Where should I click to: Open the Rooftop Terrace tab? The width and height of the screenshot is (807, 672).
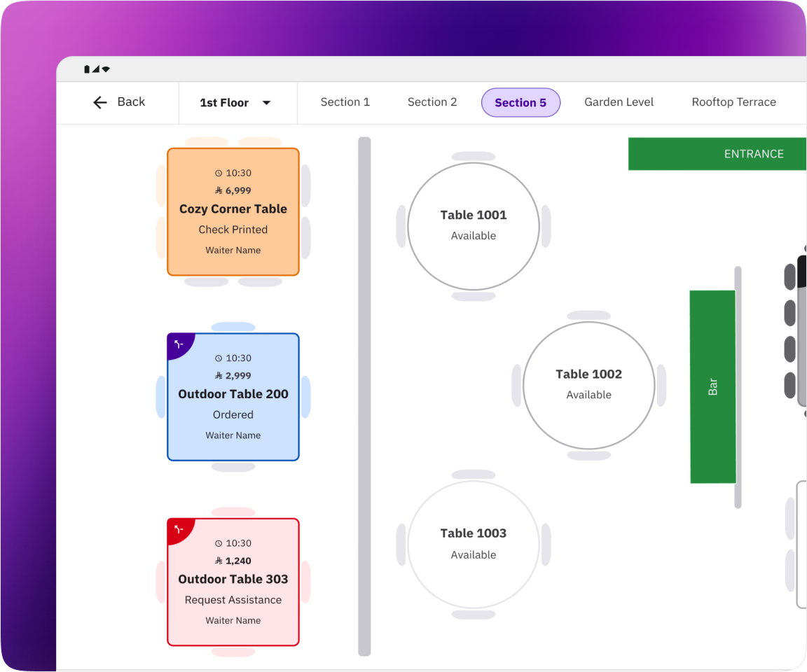click(733, 102)
